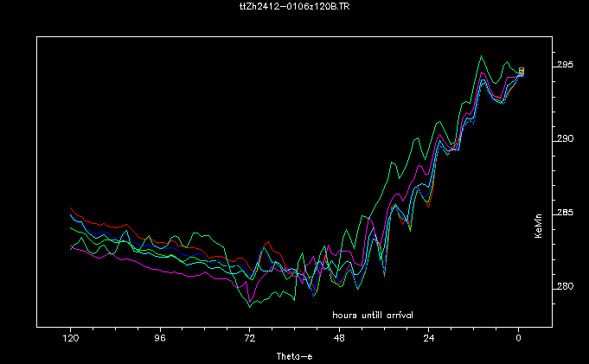Viewport: 589px width, 364px height.
Task: Click the 280 y-axis tick label
Action: tap(567, 287)
